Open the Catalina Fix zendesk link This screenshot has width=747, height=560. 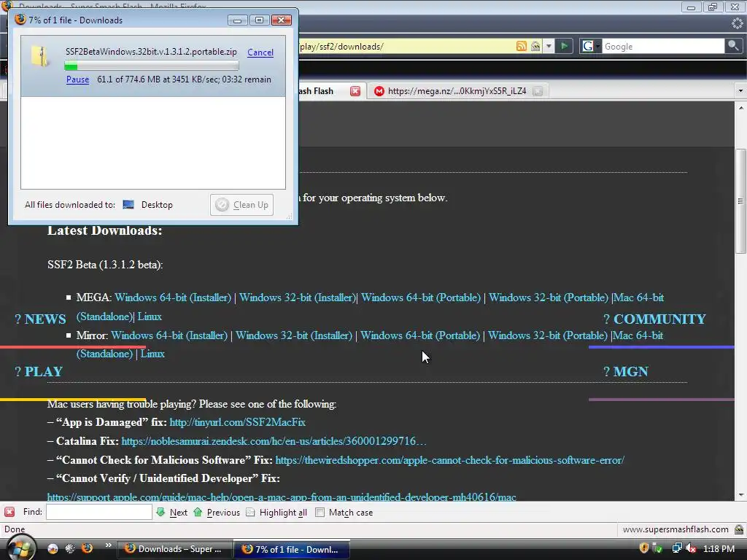point(274,441)
